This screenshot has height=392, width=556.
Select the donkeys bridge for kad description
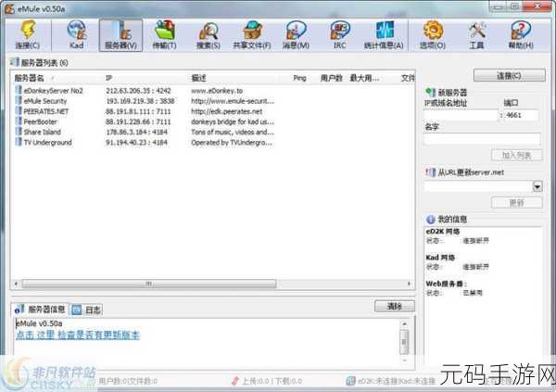[233, 121]
